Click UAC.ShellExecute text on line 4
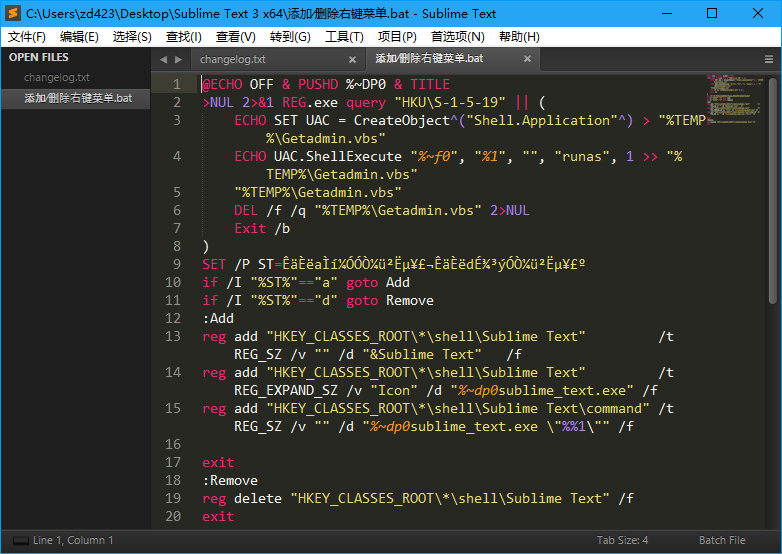 click(338, 157)
